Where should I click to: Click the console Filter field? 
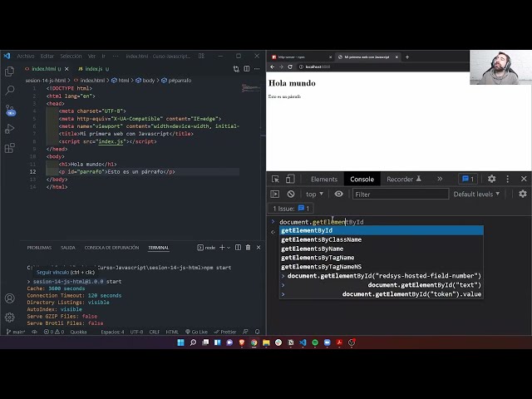click(401, 194)
